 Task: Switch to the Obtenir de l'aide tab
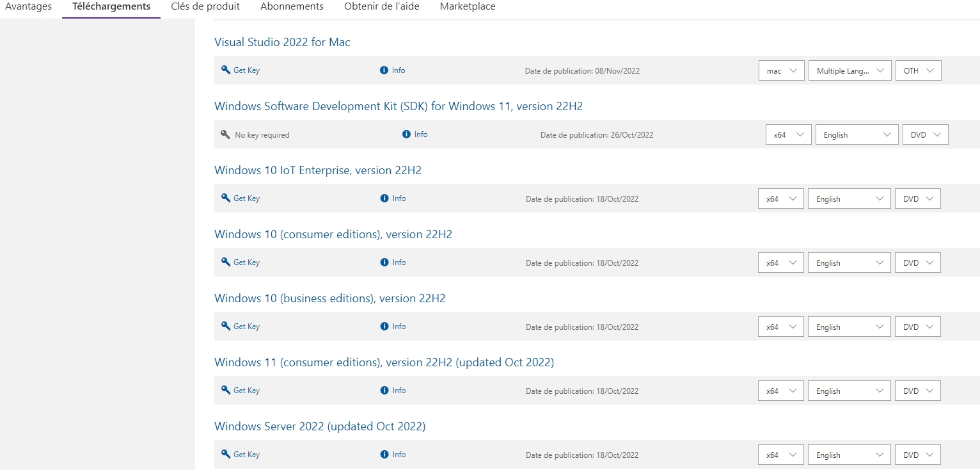click(x=382, y=6)
